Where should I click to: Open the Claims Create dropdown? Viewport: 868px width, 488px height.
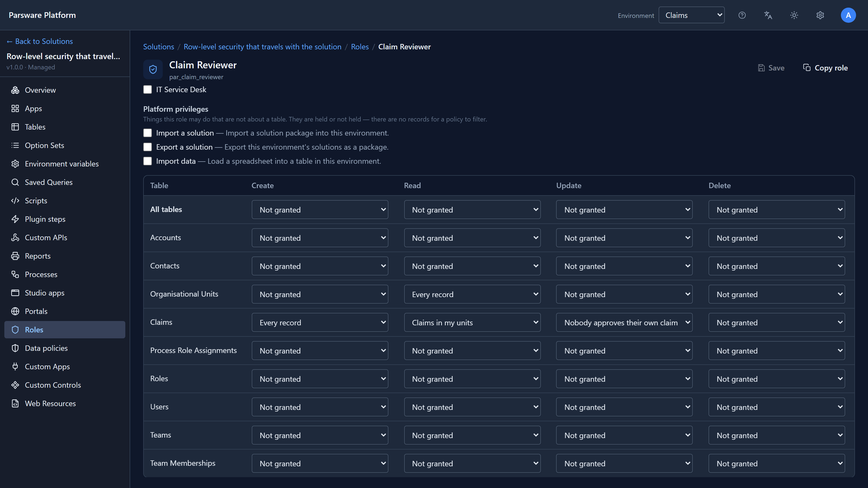[320, 323]
